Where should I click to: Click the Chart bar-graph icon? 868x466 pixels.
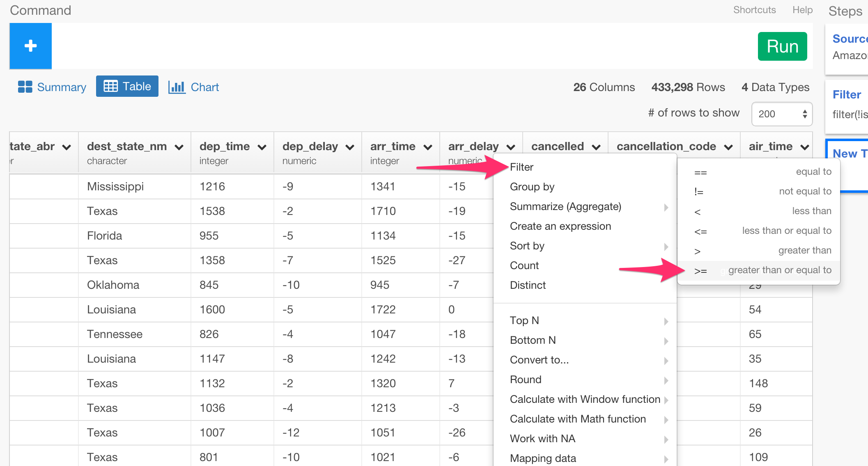click(177, 87)
